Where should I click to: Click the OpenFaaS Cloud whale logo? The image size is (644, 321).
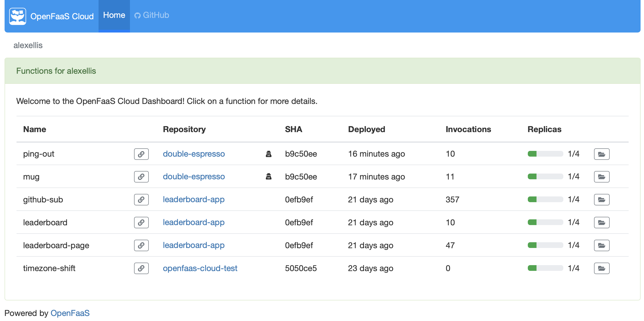pos(17,16)
